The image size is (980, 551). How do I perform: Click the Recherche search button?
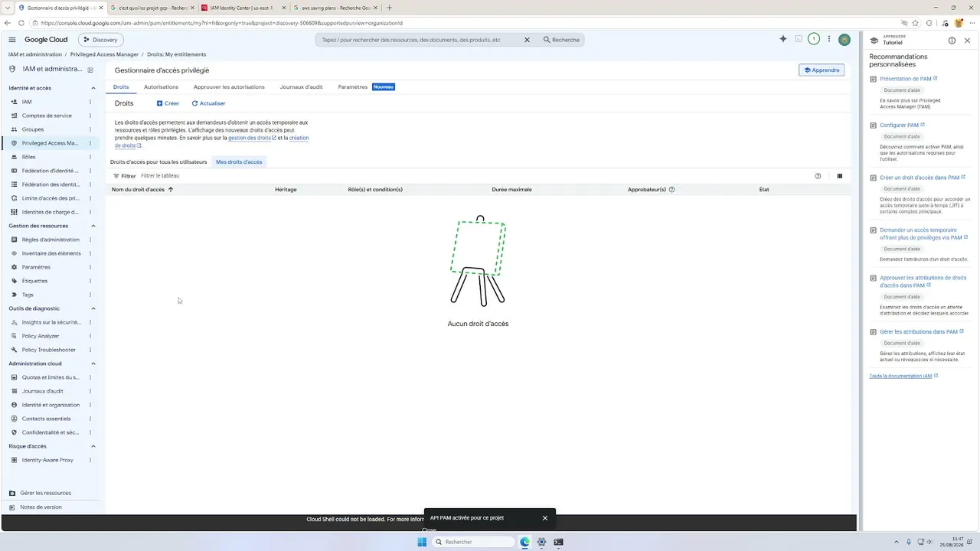[561, 40]
